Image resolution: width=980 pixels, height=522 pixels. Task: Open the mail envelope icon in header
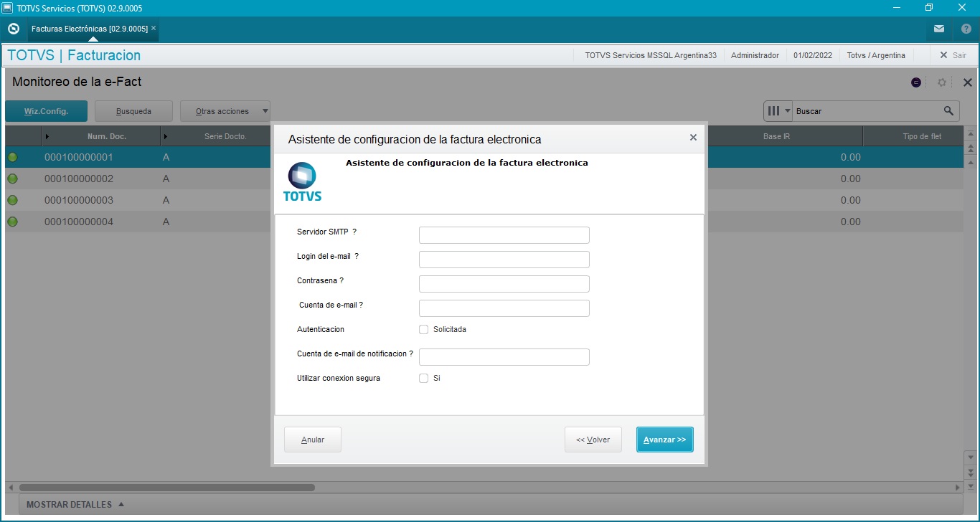(939, 29)
